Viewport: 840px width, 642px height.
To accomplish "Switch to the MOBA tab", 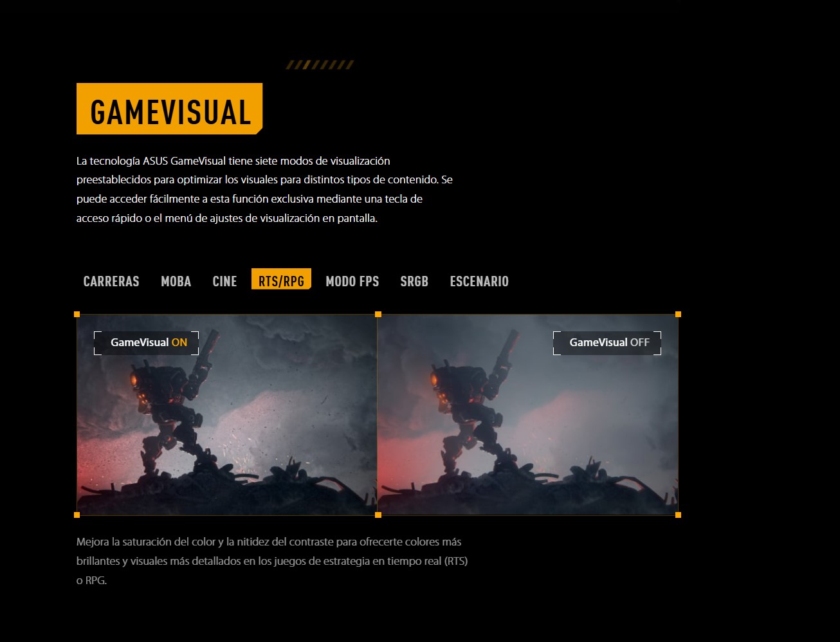I will point(176,281).
